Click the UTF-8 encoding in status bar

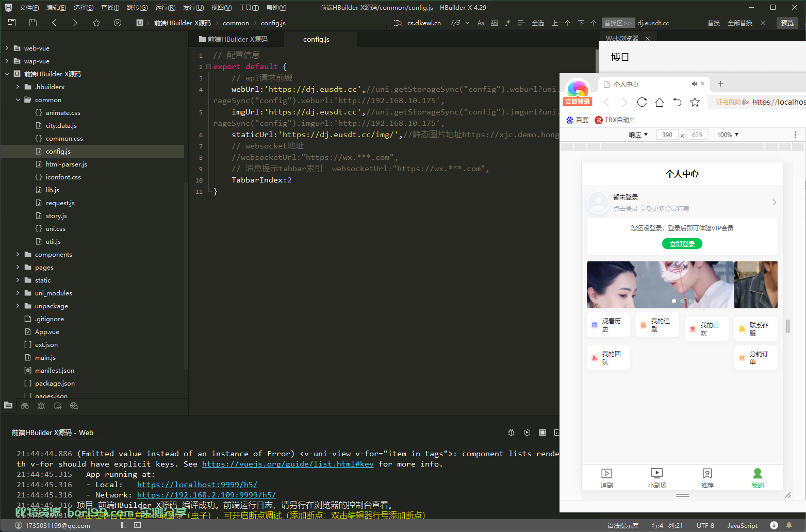pyautogui.click(x=705, y=526)
